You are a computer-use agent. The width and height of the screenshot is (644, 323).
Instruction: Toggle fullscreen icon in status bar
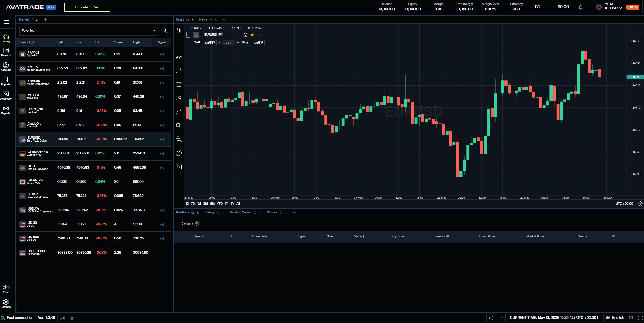[x=640, y=318]
